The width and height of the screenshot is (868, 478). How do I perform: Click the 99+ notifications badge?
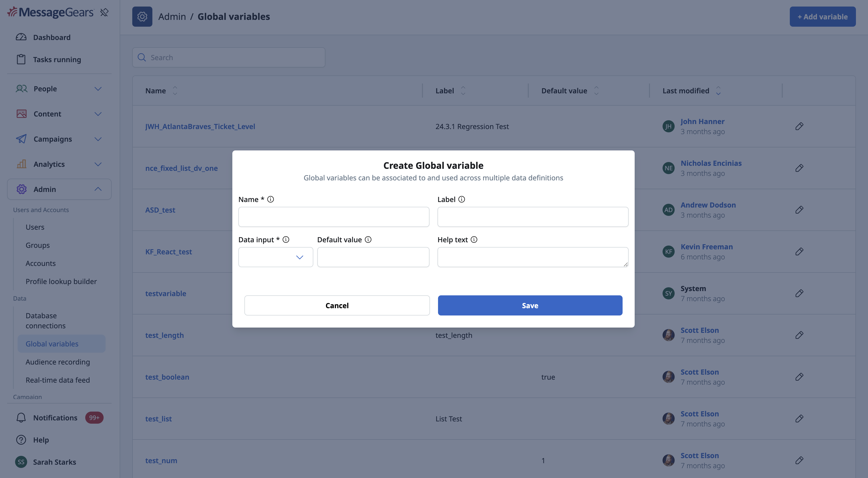(x=94, y=418)
